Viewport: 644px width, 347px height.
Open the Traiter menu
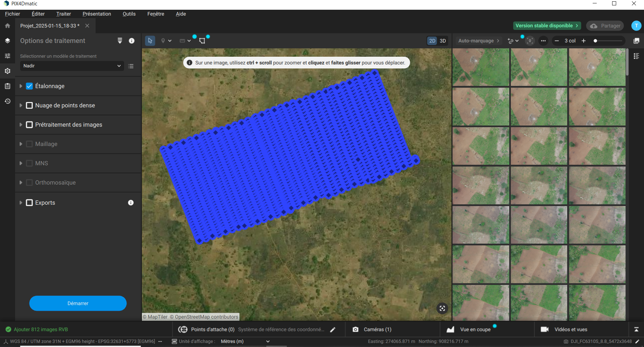tap(63, 14)
